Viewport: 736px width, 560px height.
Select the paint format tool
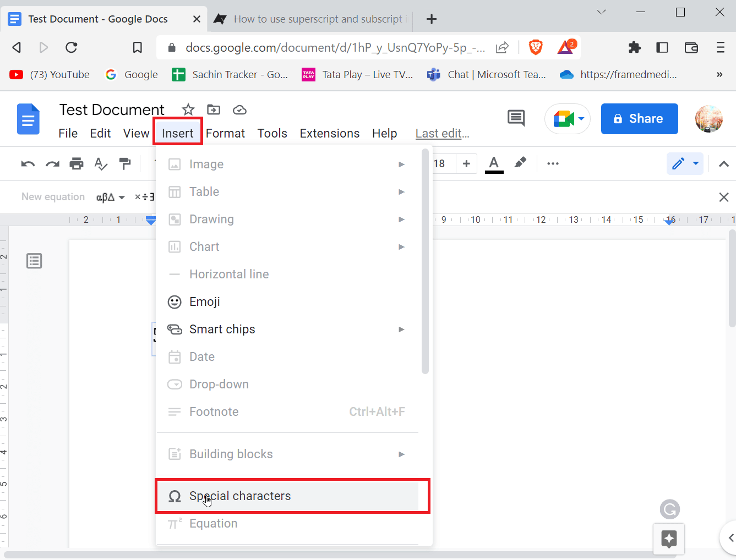point(125,163)
